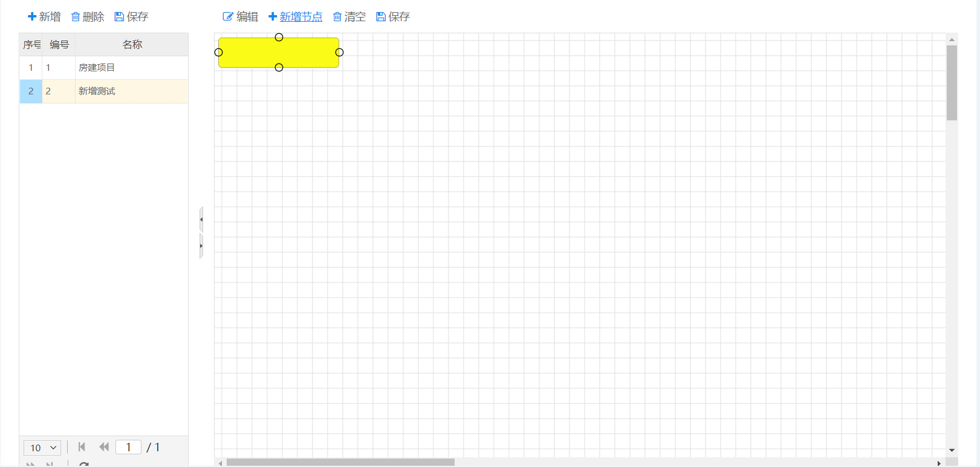Click the bottom connector circle of yellow node

point(279,68)
